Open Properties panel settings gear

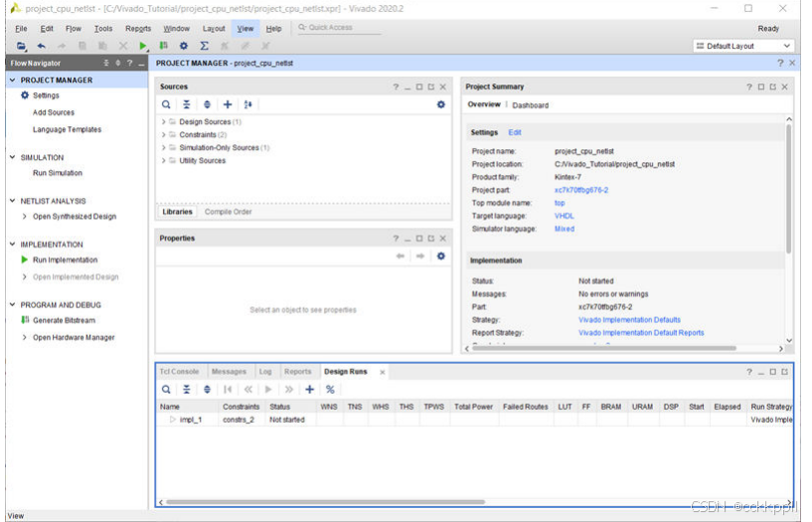pos(440,257)
